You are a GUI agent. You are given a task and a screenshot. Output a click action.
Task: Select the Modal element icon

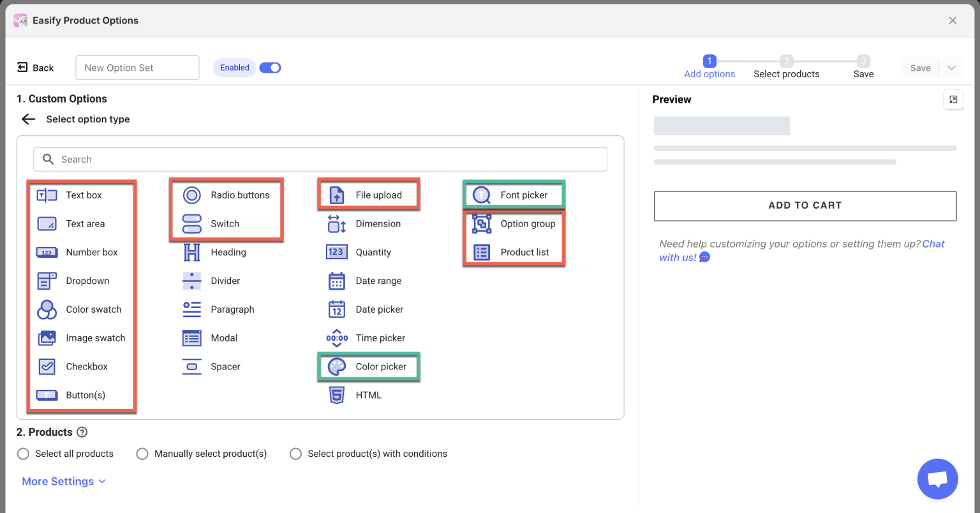point(192,338)
